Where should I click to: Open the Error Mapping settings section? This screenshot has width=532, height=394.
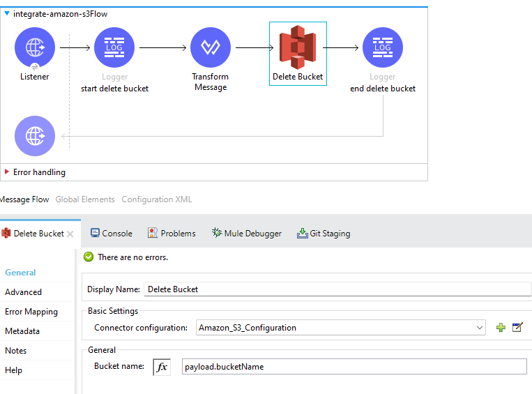point(31,312)
